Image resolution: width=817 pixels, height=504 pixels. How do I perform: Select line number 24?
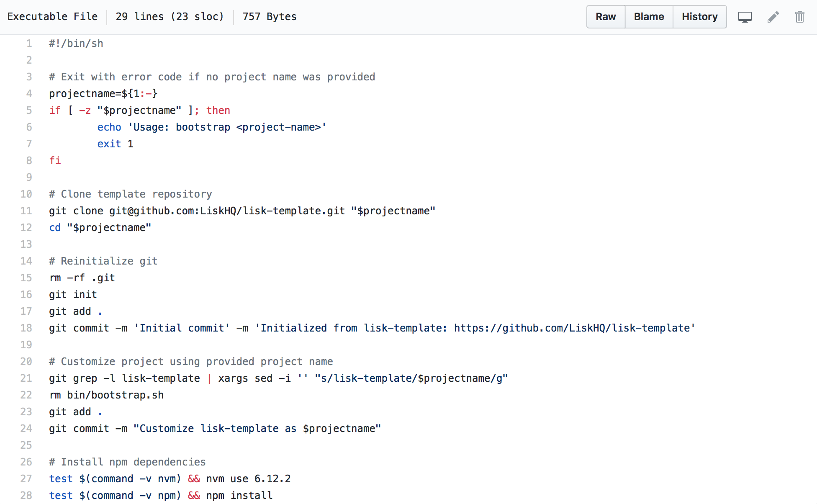[26, 429]
